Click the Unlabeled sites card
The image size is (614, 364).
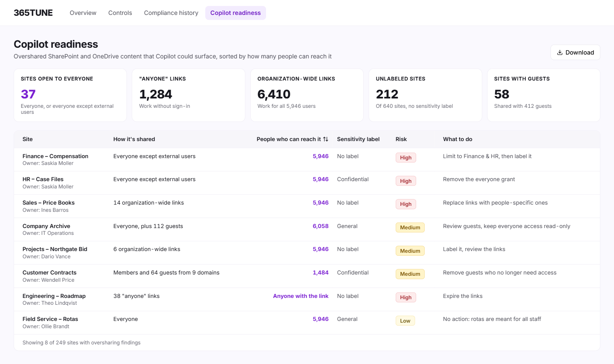[x=425, y=95]
